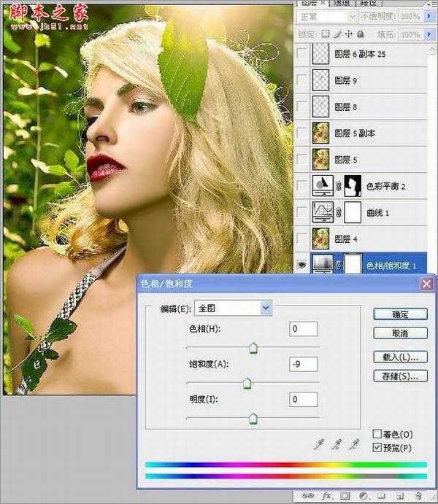Click the lock position (move arrows) icon

[349, 34]
